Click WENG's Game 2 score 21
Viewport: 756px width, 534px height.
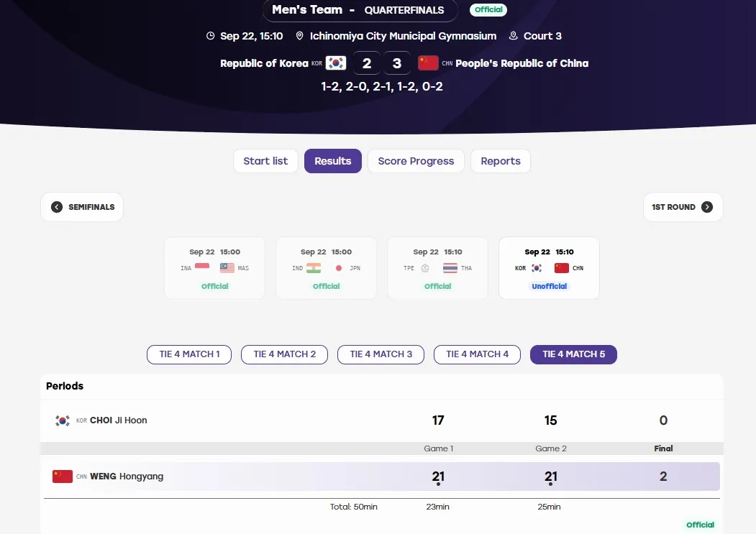(550, 477)
